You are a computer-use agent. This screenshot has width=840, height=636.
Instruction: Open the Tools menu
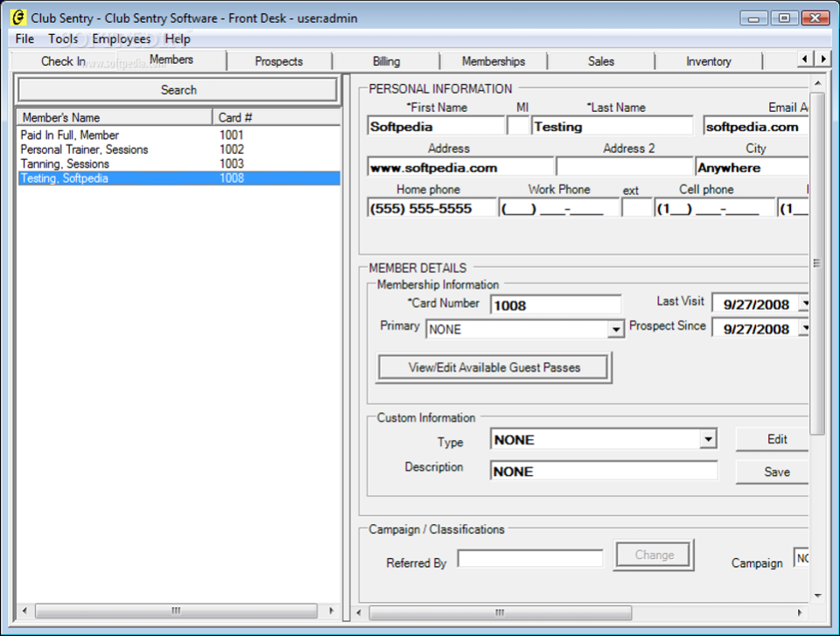[63, 38]
